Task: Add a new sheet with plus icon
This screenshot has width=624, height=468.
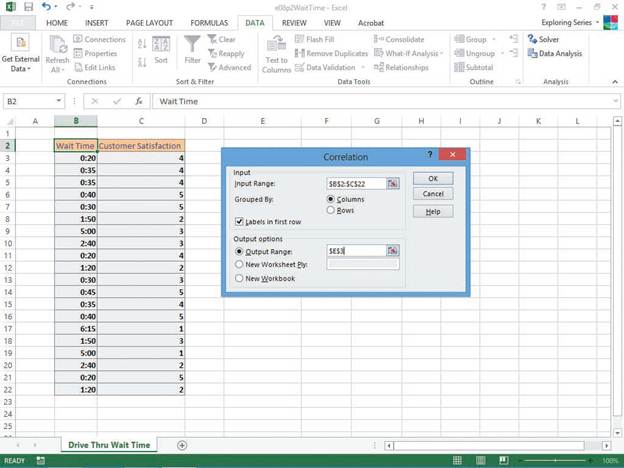Action: pos(182,445)
